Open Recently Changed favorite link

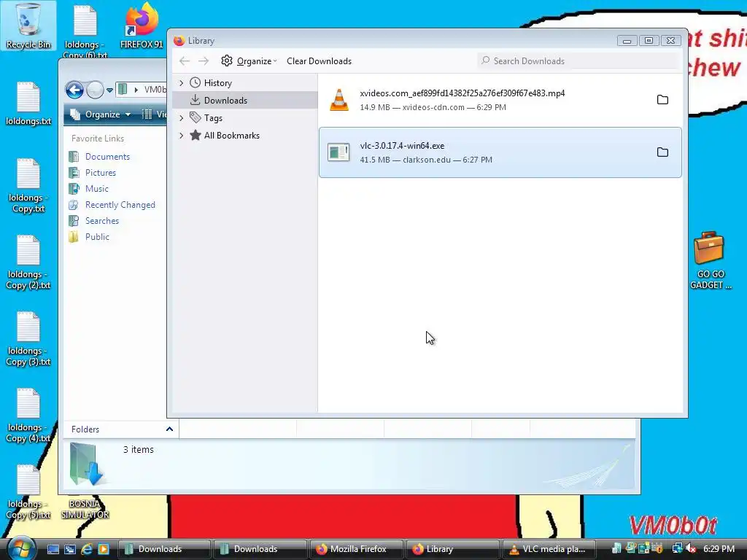tap(120, 205)
